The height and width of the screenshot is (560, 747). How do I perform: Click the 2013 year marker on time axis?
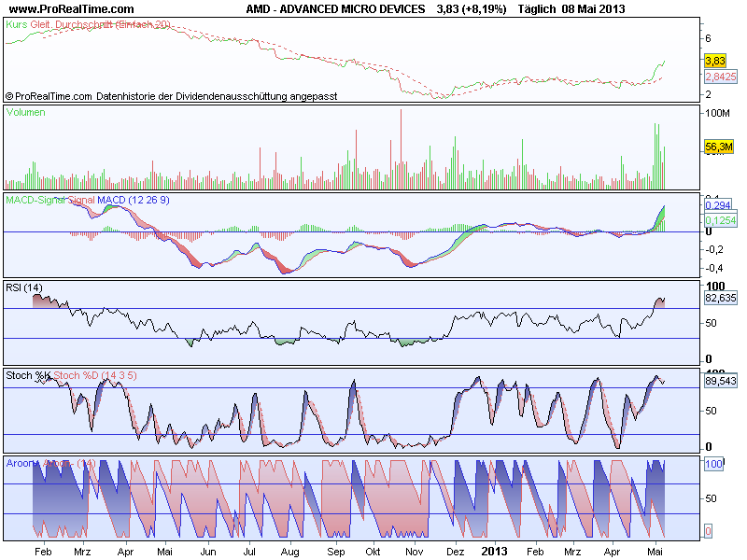tap(494, 552)
